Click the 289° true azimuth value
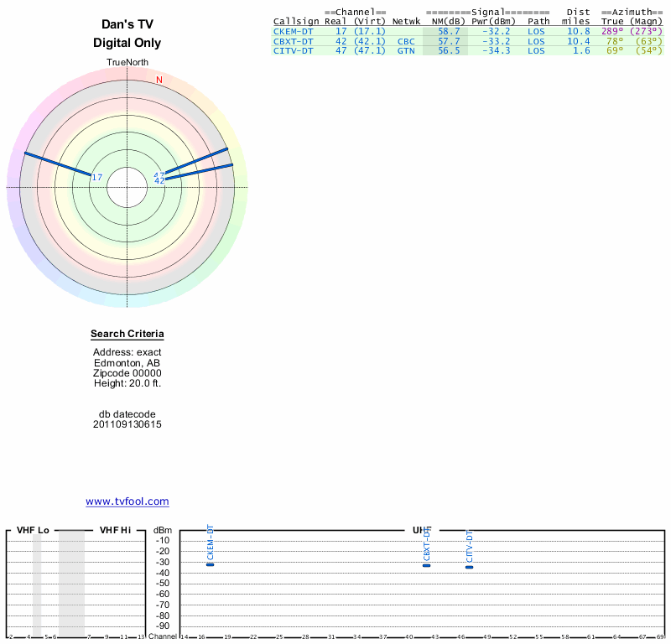This screenshot has height=644, width=671. 612,31
